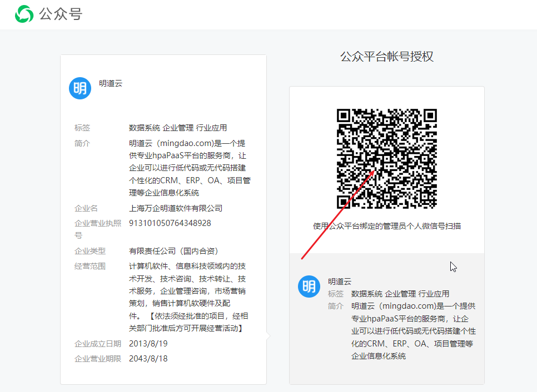Click the 企业名 field label
Viewport: 537px width, 392px height.
coord(86,208)
